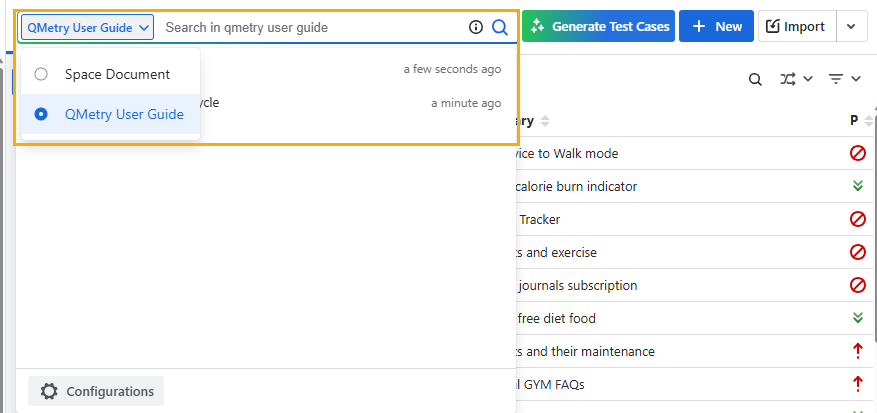Image resolution: width=877 pixels, height=413 pixels.
Task: Click blocker priority icon for Walk mode row
Action: [857, 153]
